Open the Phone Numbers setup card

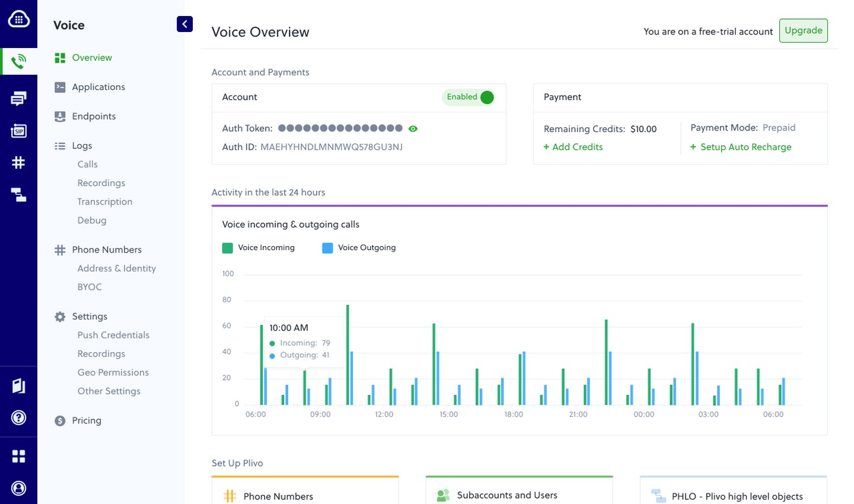coord(305,490)
